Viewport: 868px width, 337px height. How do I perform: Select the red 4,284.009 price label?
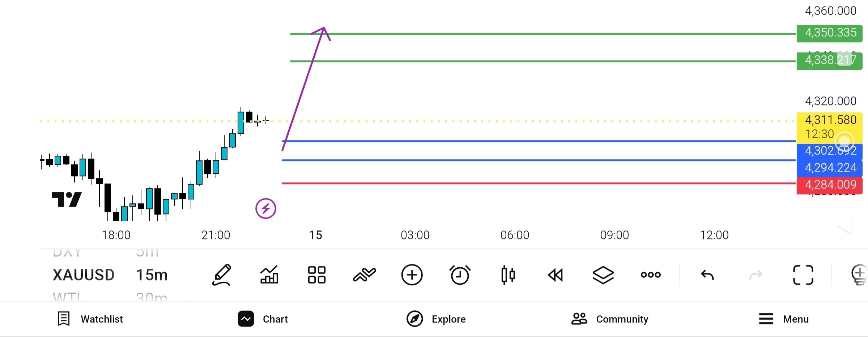pyautogui.click(x=829, y=185)
